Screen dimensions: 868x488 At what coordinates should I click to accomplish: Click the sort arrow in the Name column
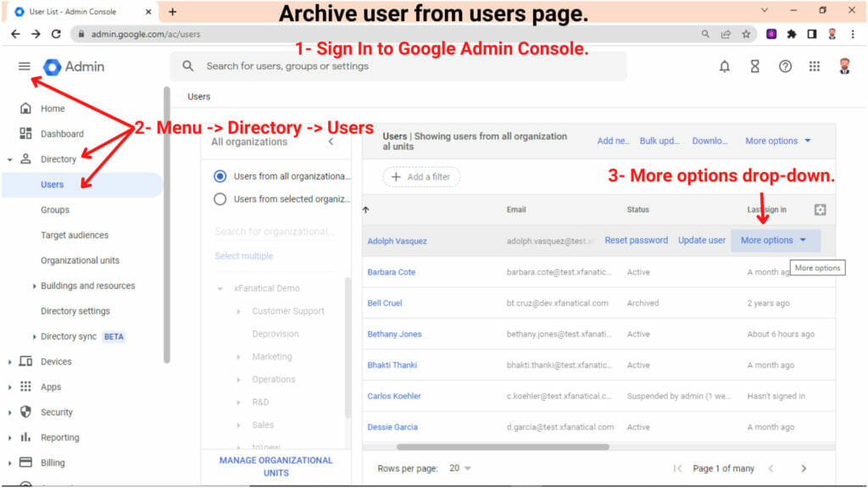tap(364, 209)
